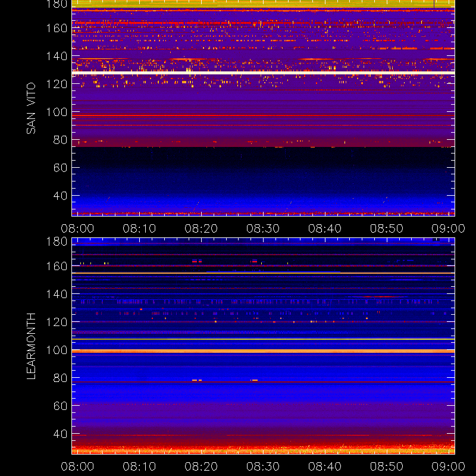Select 08:40 time label below San Vito plot
The height and width of the screenshot is (476, 476).
[325, 228]
